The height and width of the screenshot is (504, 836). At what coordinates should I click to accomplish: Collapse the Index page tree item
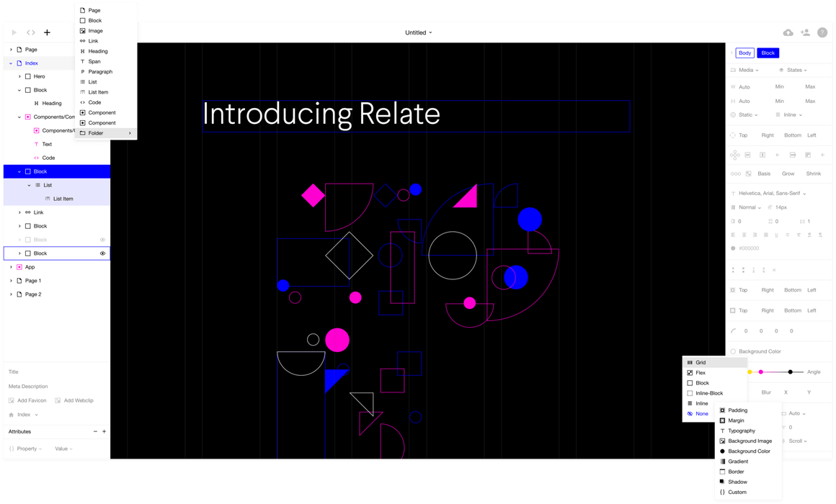11,63
